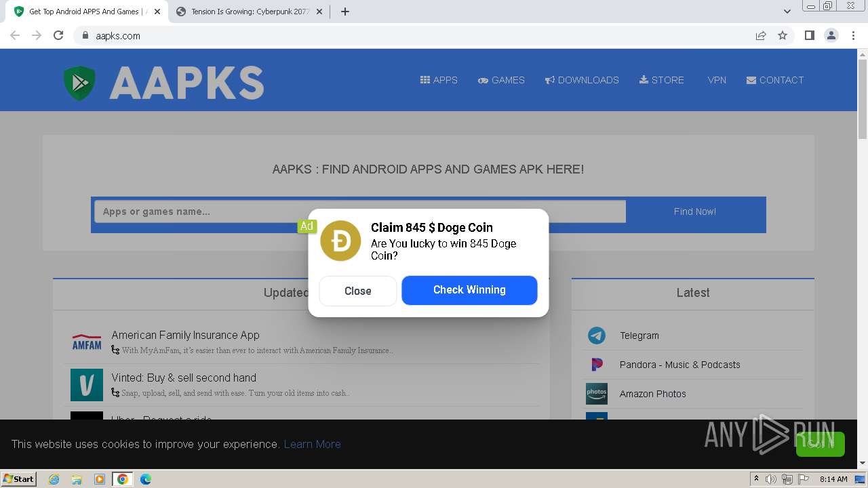Select the Latest tab header
Screen dimensions: 868x488
point(693,293)
